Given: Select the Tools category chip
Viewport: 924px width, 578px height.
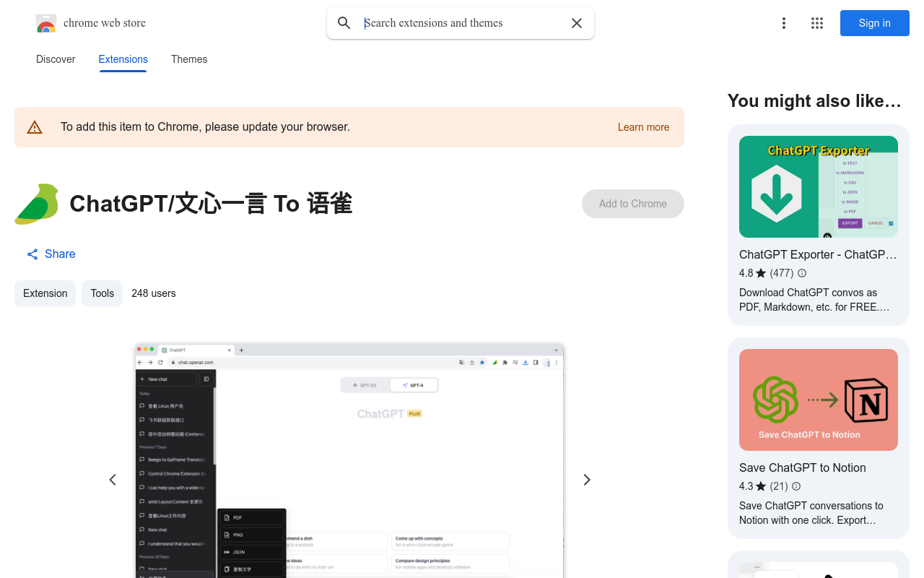Looking at the screenshot, I should pos(102,293).
